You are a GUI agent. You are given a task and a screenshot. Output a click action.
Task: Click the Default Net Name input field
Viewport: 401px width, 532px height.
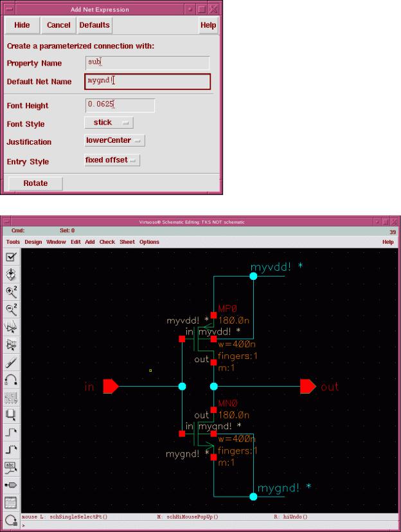[x=147, y=82]
